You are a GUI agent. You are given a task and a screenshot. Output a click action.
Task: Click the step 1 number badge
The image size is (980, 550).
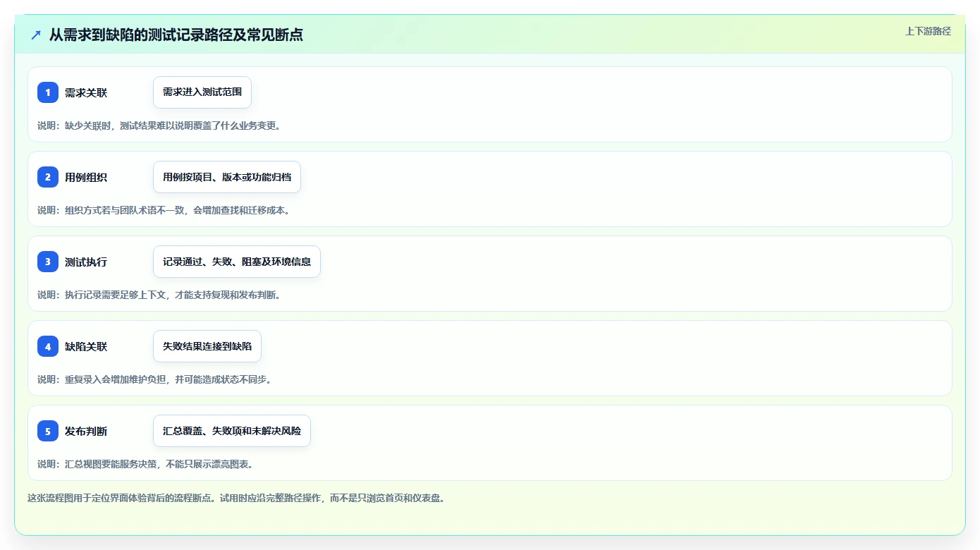pos(48,92)
